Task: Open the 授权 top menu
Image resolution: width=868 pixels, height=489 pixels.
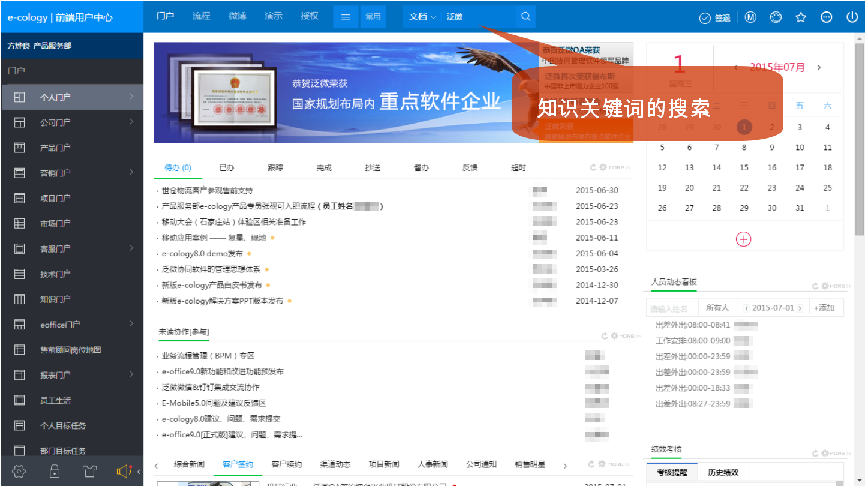Action: pos(310,16)
